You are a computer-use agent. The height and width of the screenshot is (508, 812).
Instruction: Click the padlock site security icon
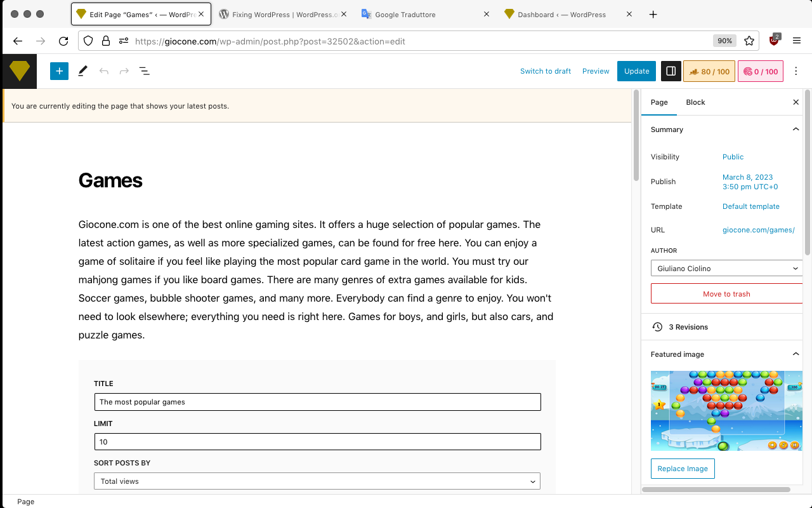pos(106,41)
